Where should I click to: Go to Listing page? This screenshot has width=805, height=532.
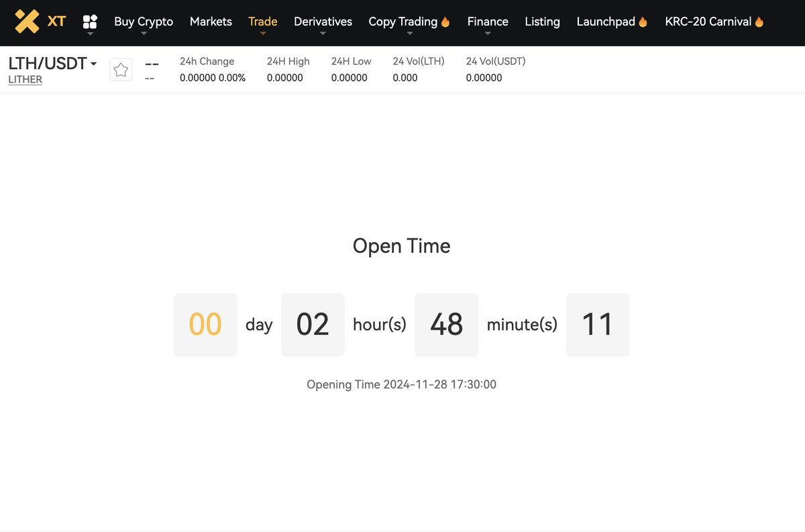542,21
